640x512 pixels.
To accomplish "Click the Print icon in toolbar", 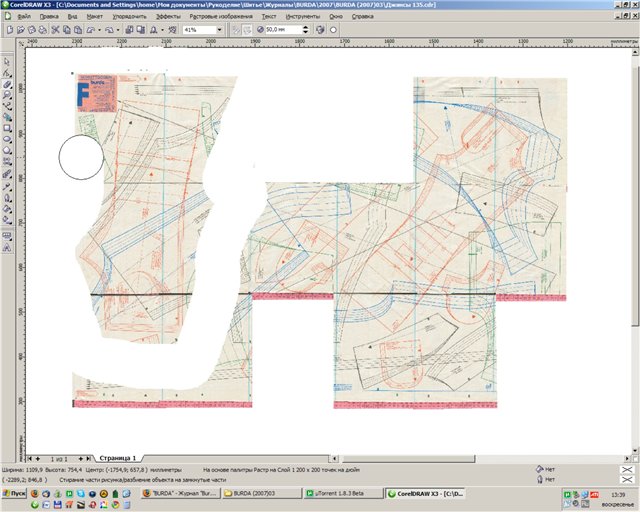I will [x=41, y=31].
